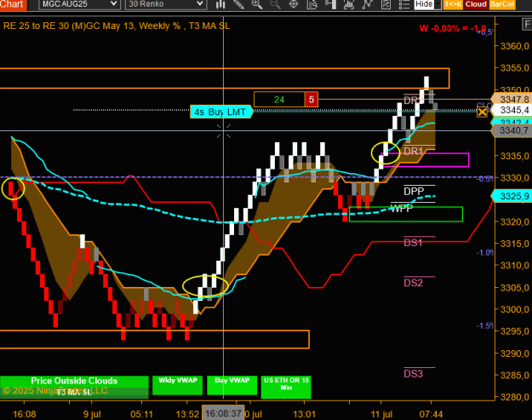Click the green zone rectangle near WPP
This screenshot has height=420, width=532.
click(406, 214)
